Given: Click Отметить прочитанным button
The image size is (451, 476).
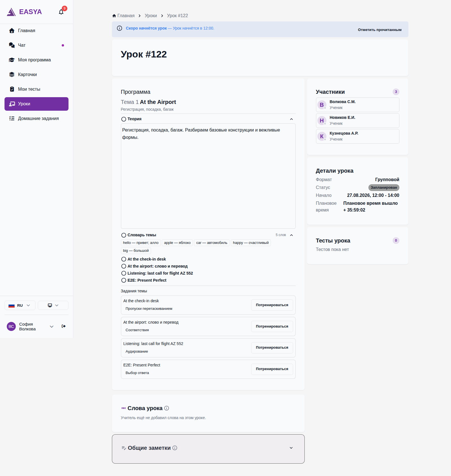Looking at the screenshot, I should point(380,30).
